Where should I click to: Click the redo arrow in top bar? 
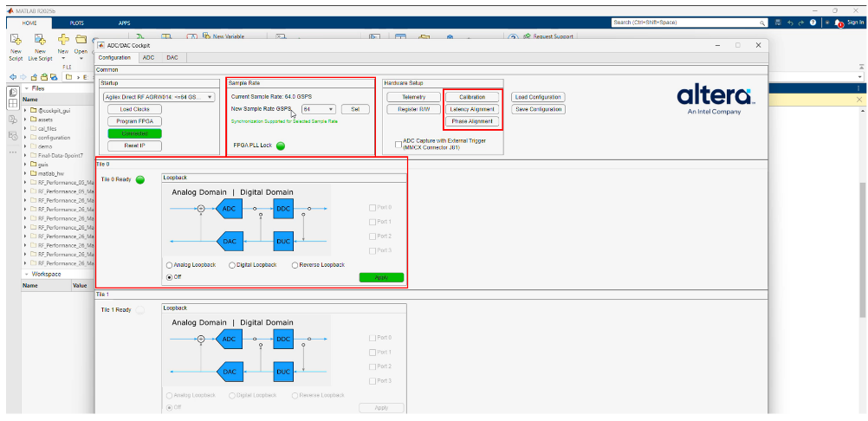[x=800, y=23]
